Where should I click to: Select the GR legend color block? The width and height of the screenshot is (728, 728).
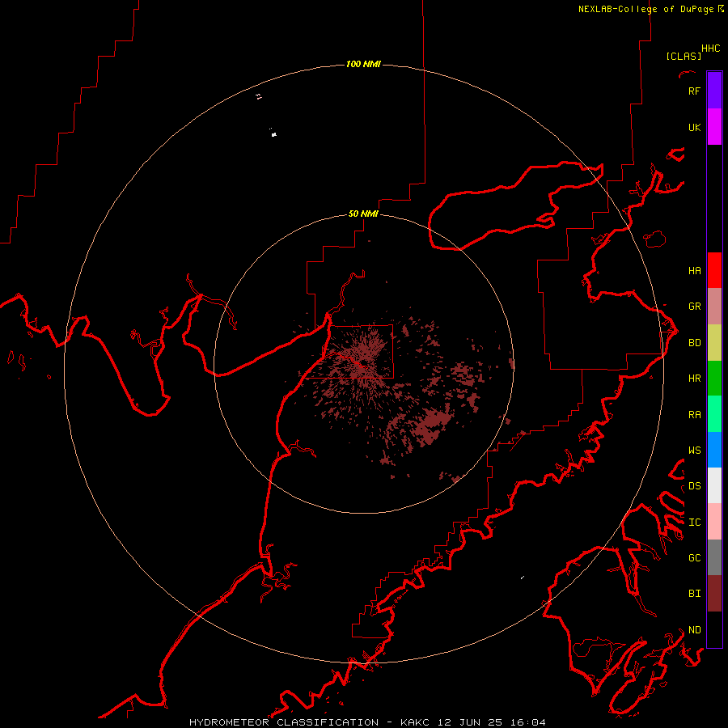tap(714, 306)
